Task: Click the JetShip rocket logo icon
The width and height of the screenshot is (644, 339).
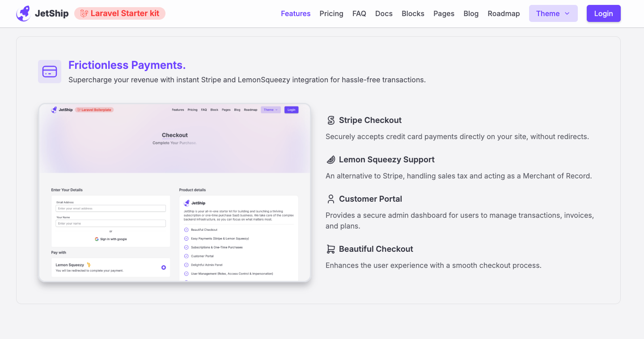Action: [x=23, y=13]
